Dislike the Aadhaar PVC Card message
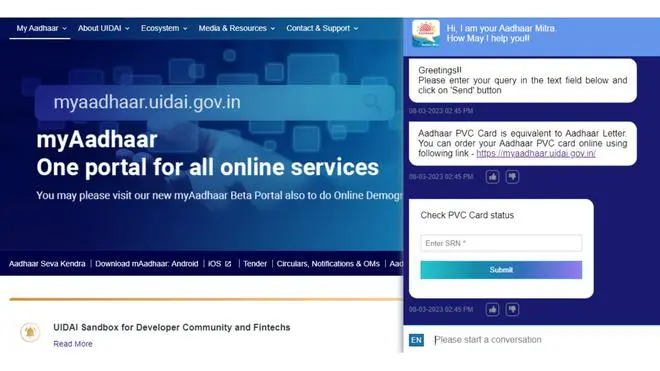The image size is (660, 371). [512, 177]
